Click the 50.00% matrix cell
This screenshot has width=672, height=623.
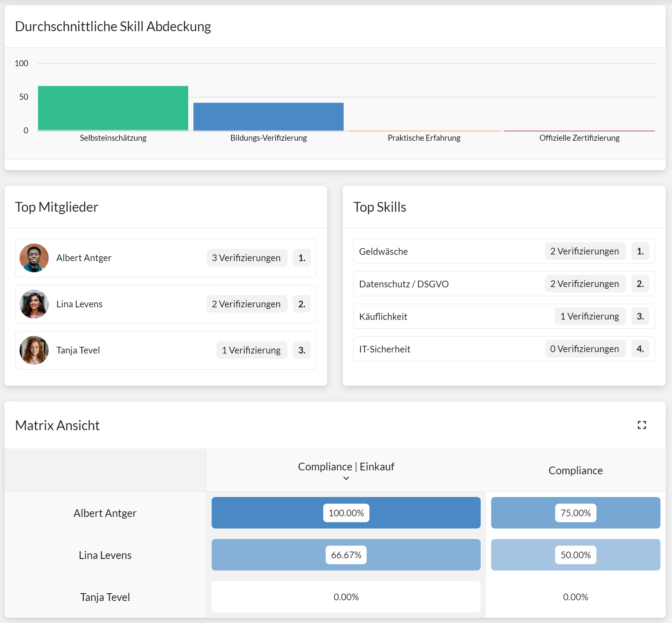[575, 555]
